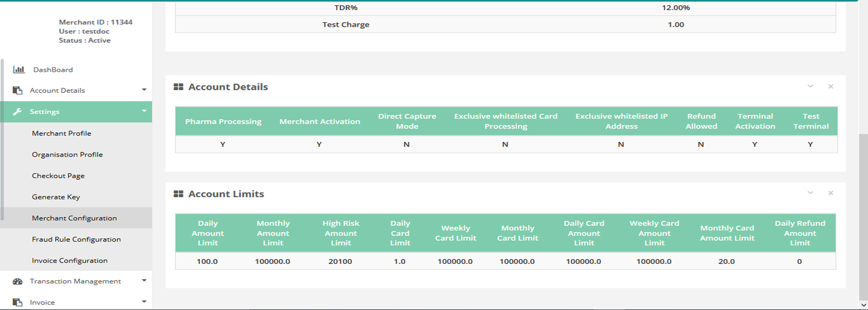
Task: Collapse the Account Limits panel chevron
Action: click(810, 193)
